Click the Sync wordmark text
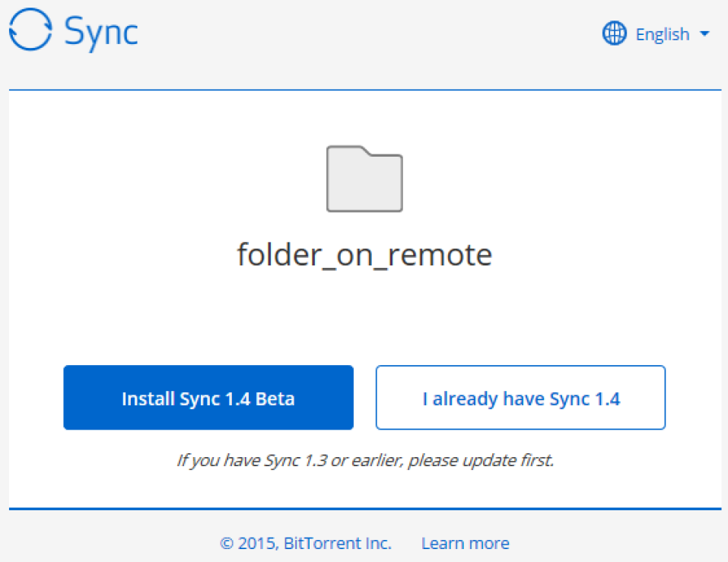Screen dimensions: 728x562 100,33
